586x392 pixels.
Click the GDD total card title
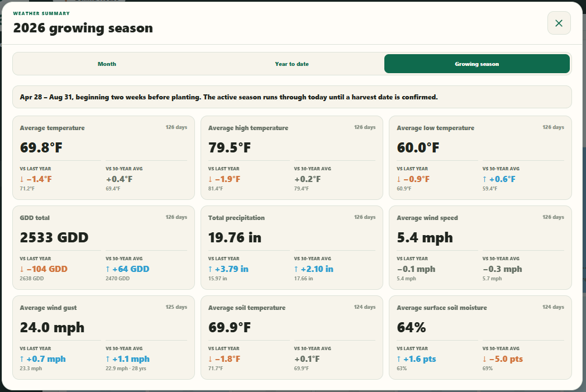point(35,218)
